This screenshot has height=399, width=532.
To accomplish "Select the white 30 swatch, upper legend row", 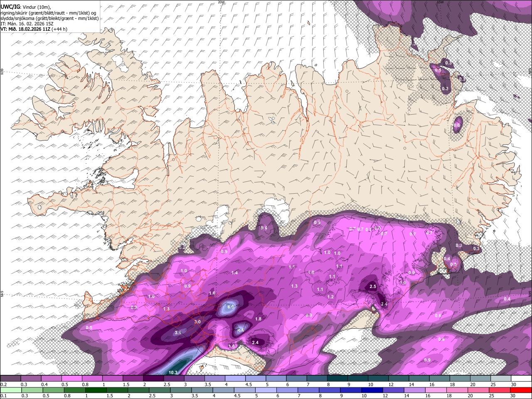I will pyautogui.click(x=521, y=379).
